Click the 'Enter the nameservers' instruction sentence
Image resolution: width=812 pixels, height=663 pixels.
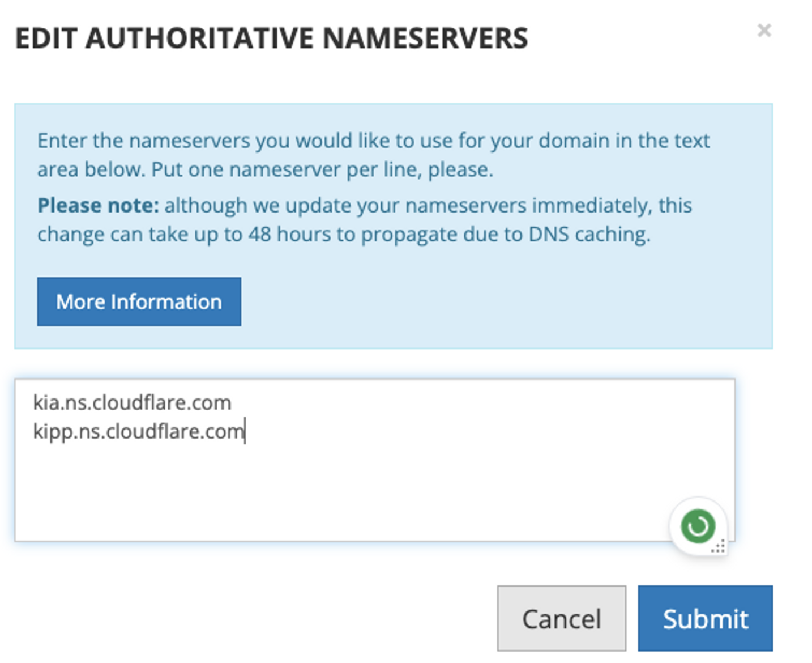tap(374, 155)
